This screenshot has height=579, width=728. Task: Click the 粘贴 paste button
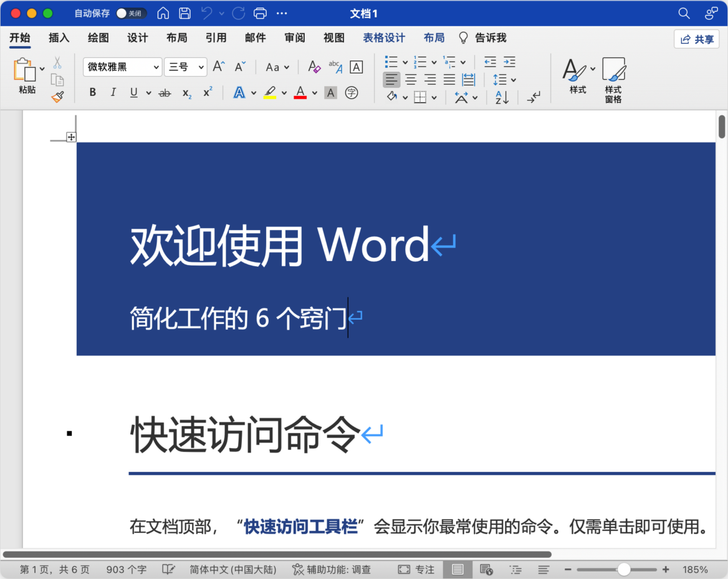click(26, 75)
